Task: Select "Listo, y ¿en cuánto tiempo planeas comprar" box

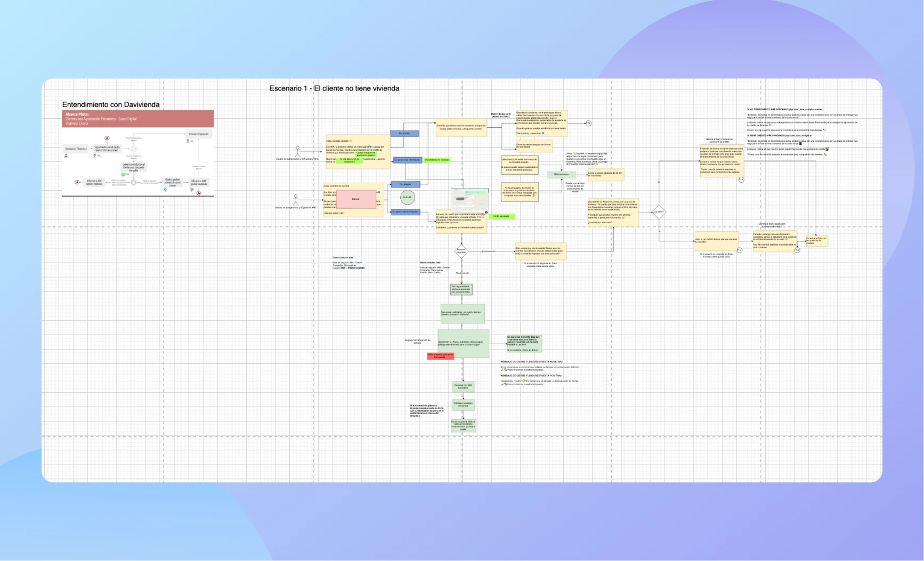Action: 717,240
